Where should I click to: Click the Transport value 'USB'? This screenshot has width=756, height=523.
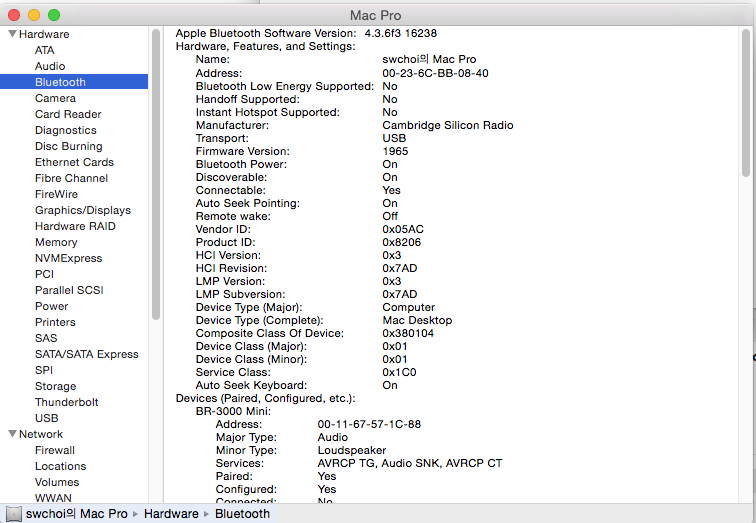click(394, 138)
